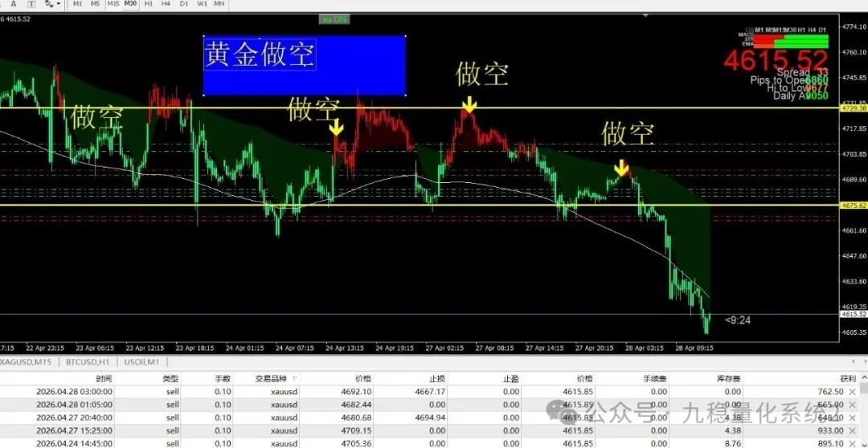Click the bar countdown '<9:24' label
The width and height of the screenshot is (868, 448).
[738, 320]
